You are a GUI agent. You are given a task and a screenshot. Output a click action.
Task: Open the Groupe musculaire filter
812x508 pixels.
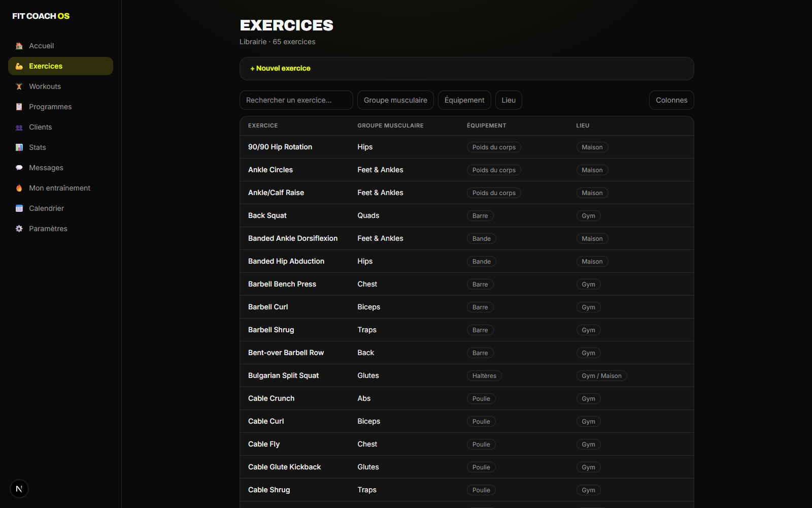point(395,100)
